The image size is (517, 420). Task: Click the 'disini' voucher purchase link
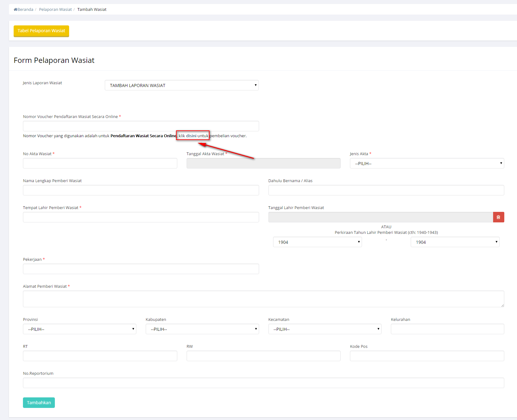coord(191,136)
